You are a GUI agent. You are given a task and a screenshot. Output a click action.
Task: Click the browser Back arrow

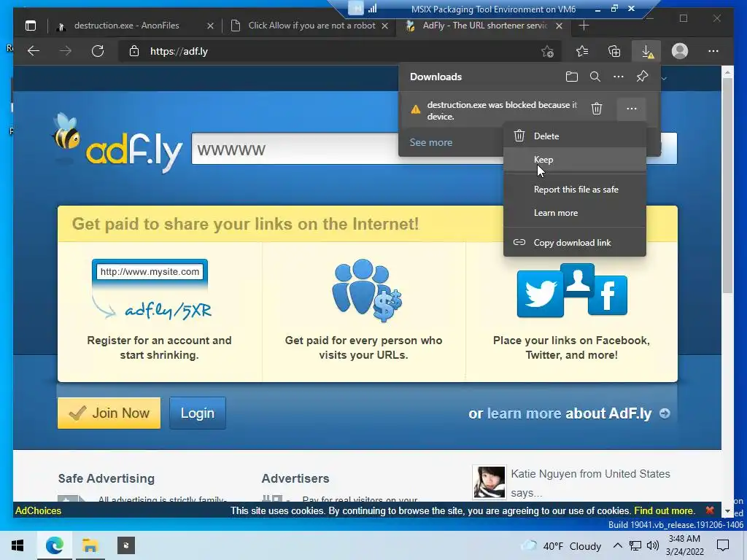tap(34, 51)
